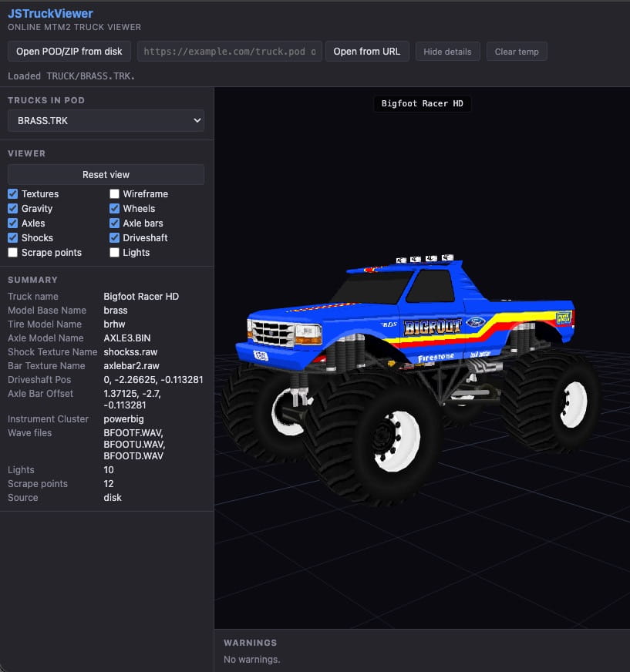The height and width of the screenshot is (672, 630).
Task: Click the bar texture value 'axlebar2.raw'
Action: coord(131,365)
